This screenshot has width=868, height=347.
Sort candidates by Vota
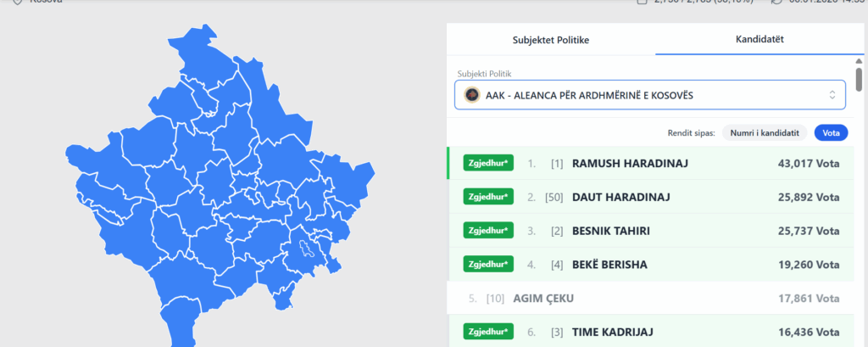831,132
